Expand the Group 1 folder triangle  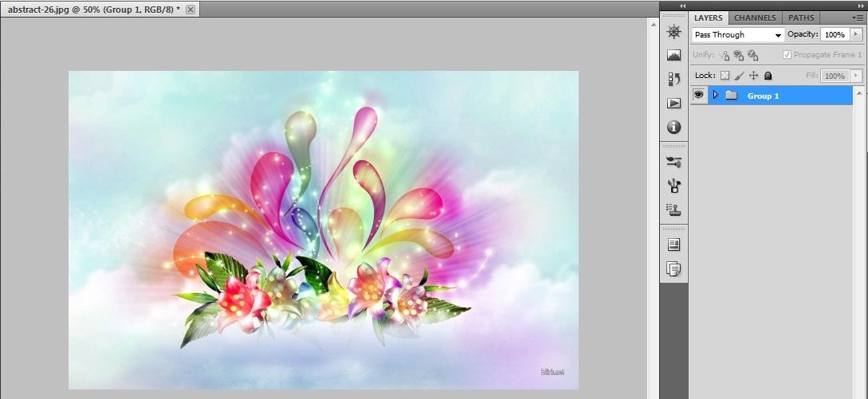click(715, 95)
